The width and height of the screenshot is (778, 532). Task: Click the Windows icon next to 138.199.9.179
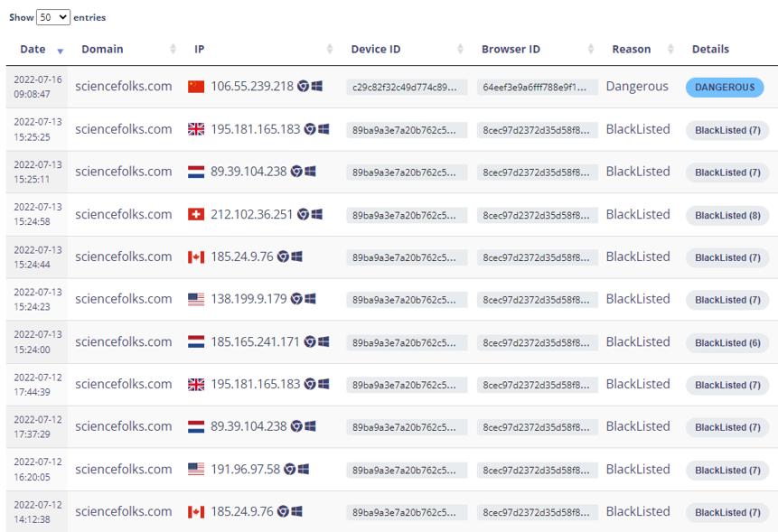click(310, 299)
